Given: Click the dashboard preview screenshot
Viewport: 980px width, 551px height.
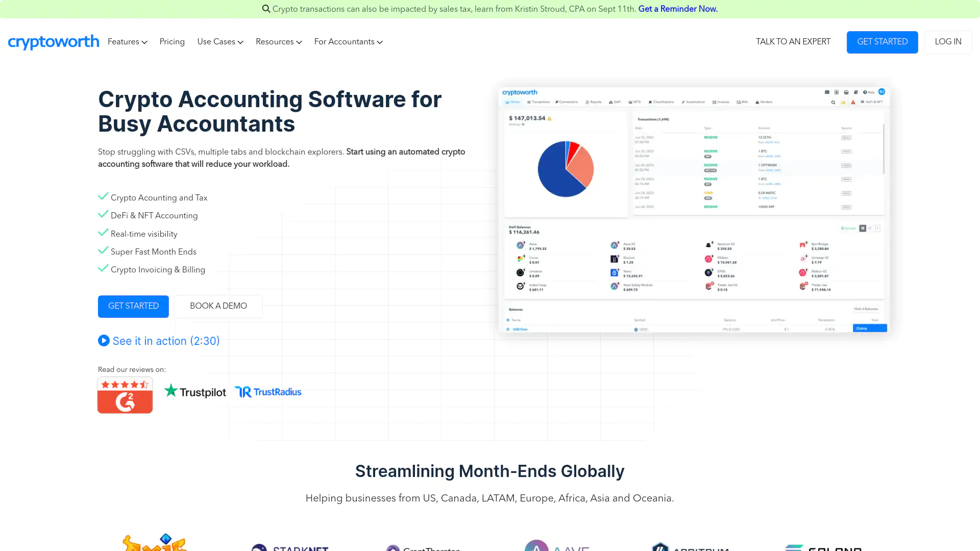Looking at the screenshot, I should 694,209.
